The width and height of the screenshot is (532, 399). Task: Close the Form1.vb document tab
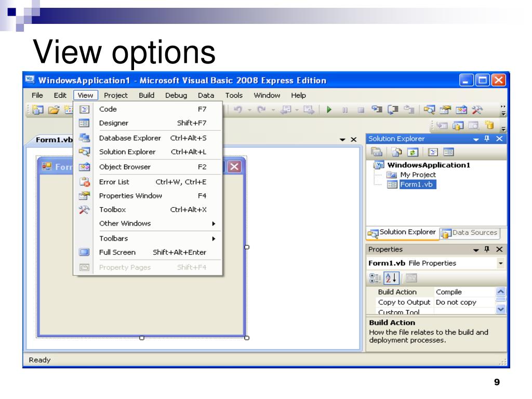pos(354,139)
